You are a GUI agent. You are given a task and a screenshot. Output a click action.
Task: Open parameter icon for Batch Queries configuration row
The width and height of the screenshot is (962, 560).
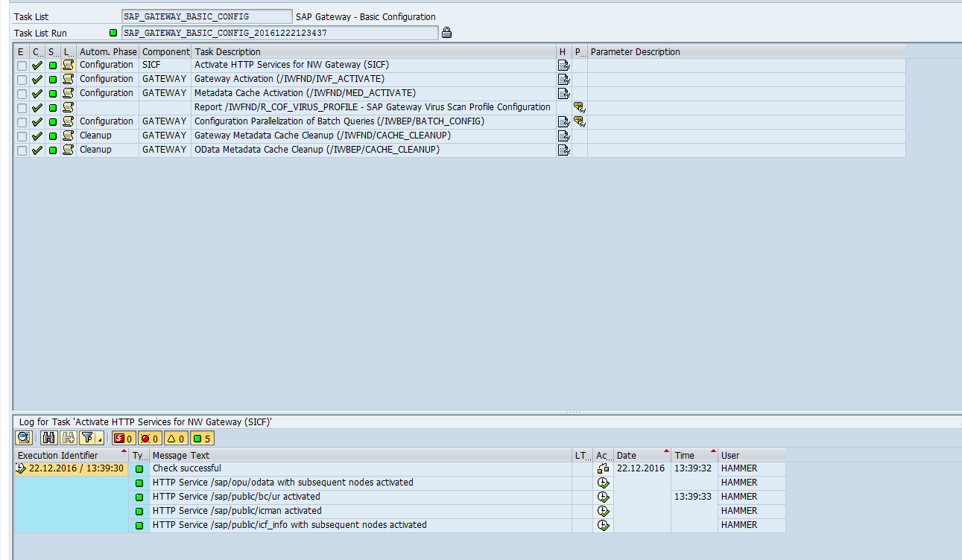pyautogui.click(x=579, y=121)
